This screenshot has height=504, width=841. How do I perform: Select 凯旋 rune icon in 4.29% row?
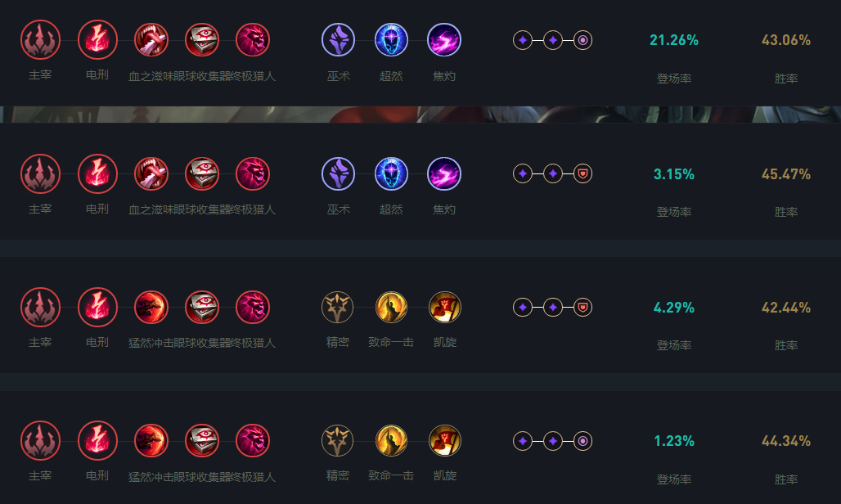pos(444,307)
